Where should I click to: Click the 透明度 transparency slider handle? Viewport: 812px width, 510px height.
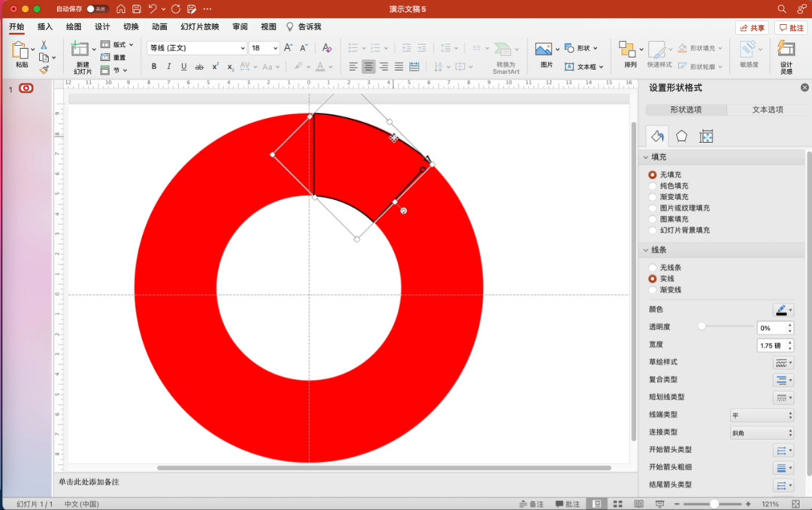(x=702, y=326)
